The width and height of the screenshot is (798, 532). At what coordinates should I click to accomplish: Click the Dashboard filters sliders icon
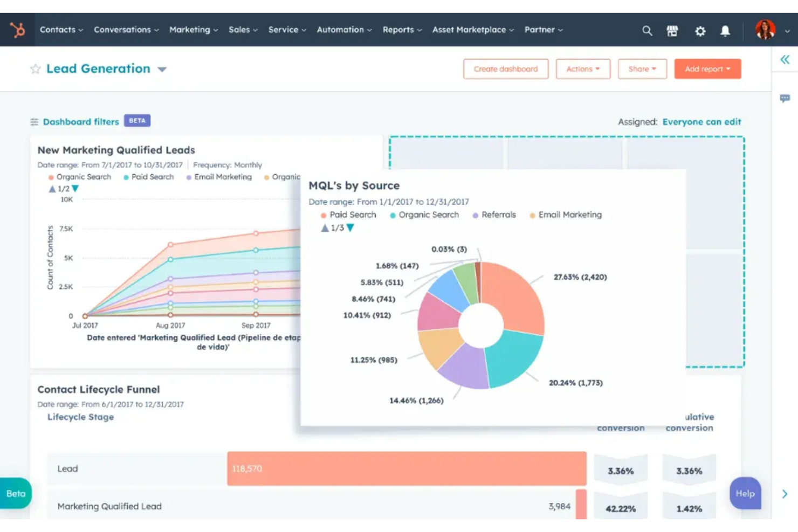point(35,121)
